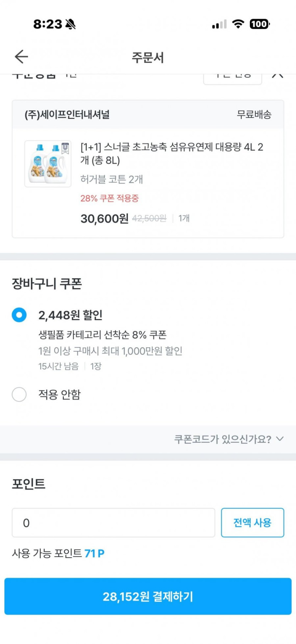This screenshot has height=644, width=296.
Task: Tap the 71 P available points value
Action: pyautogui.click(x=94, y=553)
